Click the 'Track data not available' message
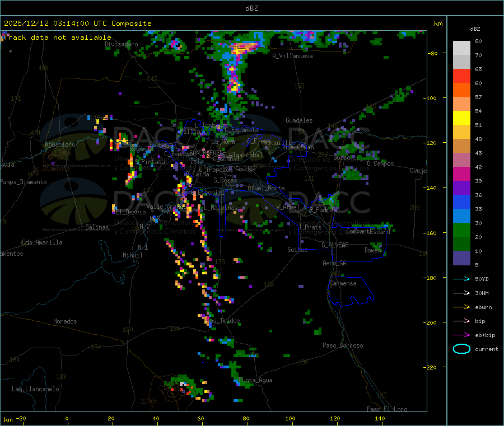Image resolution: width=504 pixels, height=426 pixels. pyautogui.click(x=58, y=38)
